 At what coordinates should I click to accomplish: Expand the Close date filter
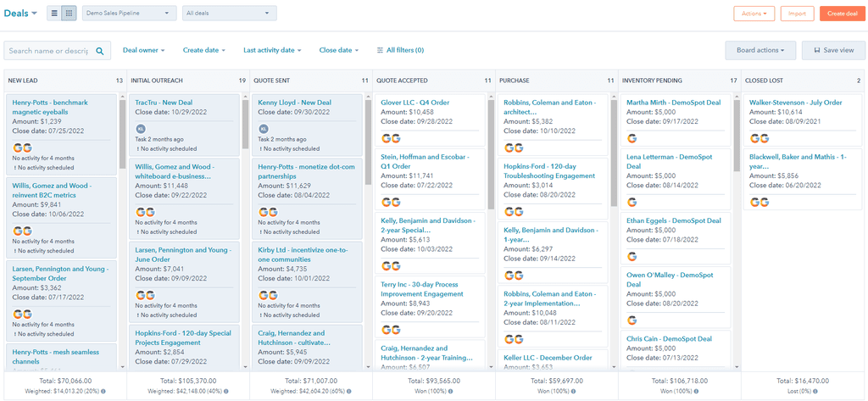coord(339,50)
